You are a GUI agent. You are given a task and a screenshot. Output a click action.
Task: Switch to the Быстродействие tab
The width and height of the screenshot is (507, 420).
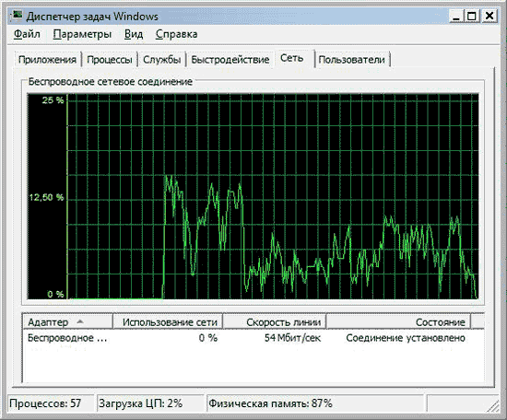tap(230, 60)
